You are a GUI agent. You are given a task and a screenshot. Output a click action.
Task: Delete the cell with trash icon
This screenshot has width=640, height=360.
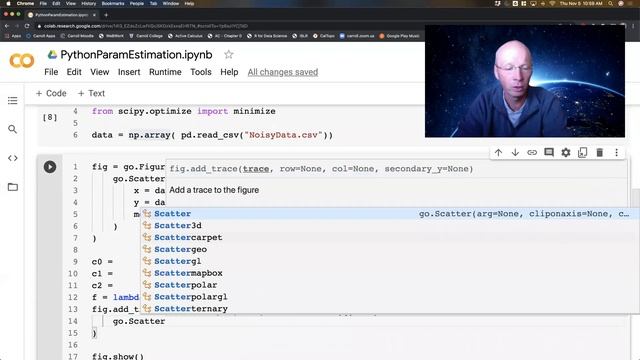[600, 153]
